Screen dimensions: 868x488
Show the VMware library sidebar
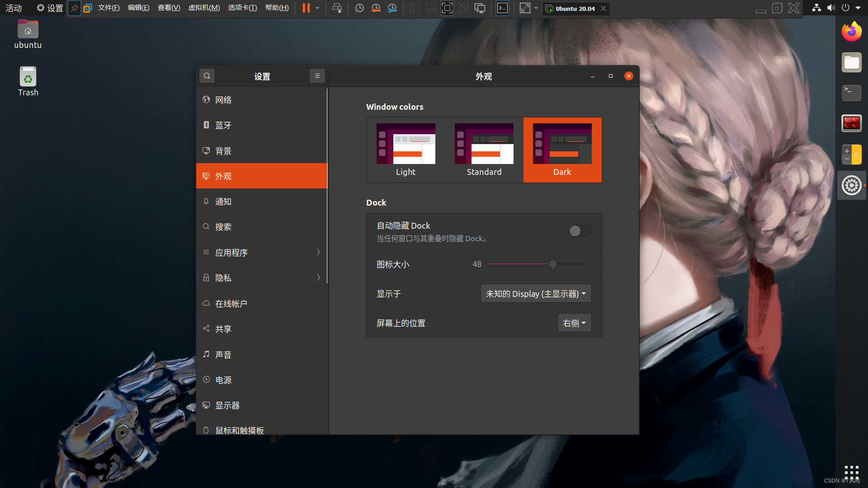tap(414, 8)
